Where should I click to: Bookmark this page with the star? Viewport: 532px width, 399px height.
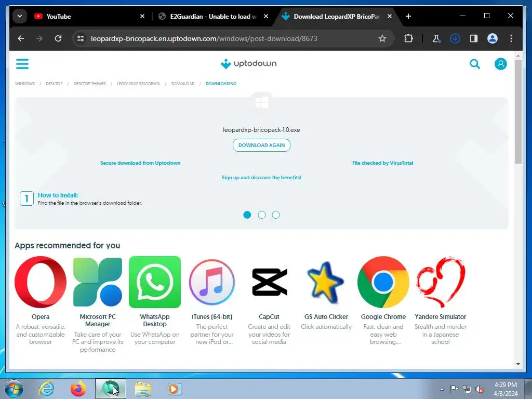click(x=382, y=38)
